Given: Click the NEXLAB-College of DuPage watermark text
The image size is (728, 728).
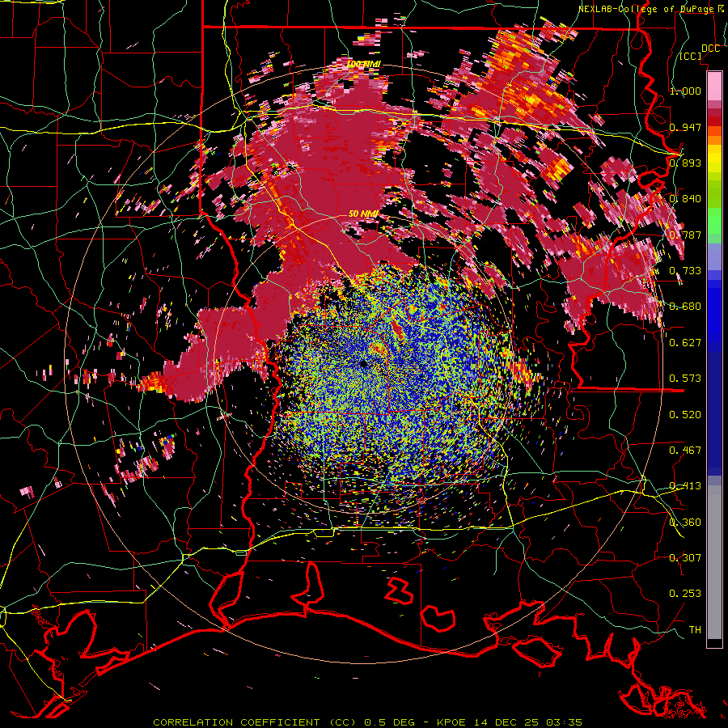Looking at the screenshot, I should [645, 9].
